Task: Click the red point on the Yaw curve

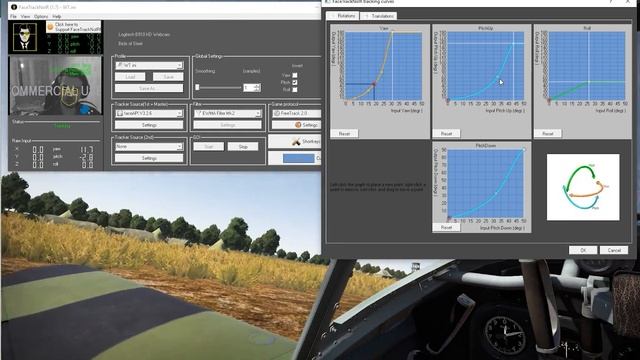Action: (x=373, y=84)
